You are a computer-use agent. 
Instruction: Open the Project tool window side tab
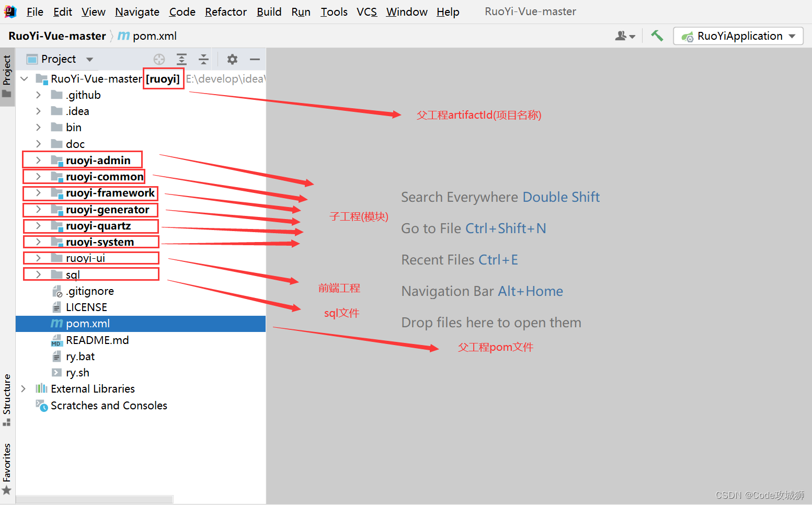coord(7,77)
